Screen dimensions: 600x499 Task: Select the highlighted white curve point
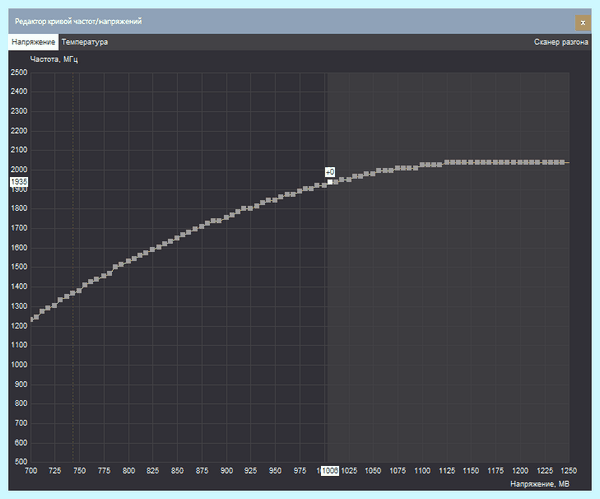(330, 182)
